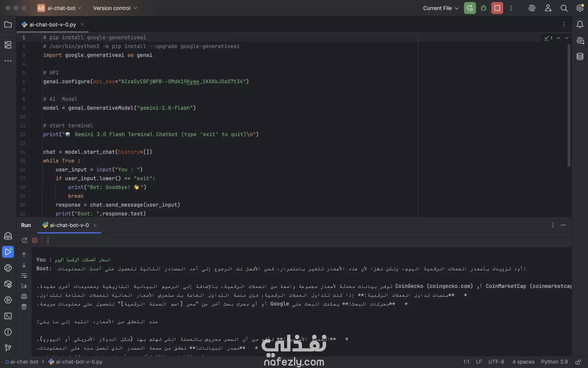Expand the ai-chat-bot project dropdown

[x=59, y=8]
